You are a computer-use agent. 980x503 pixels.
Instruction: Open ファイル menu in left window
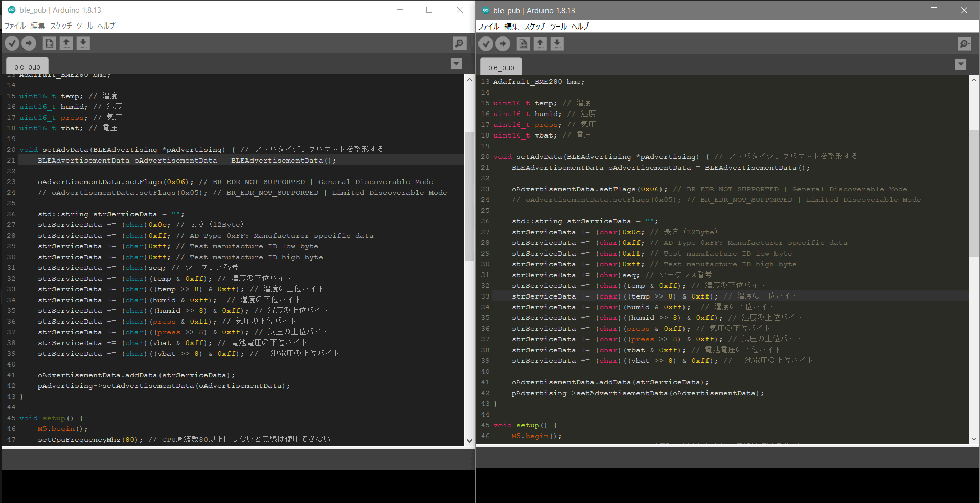coord(15,26)
